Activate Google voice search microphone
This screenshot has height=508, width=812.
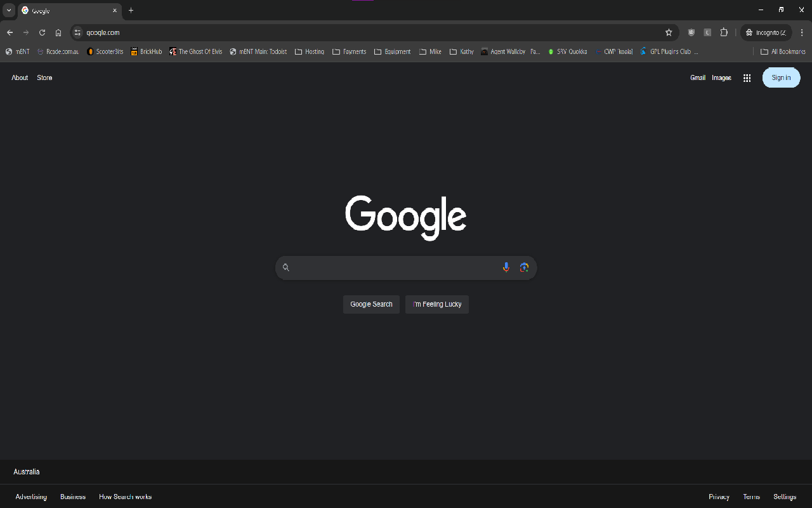(506, 267)
